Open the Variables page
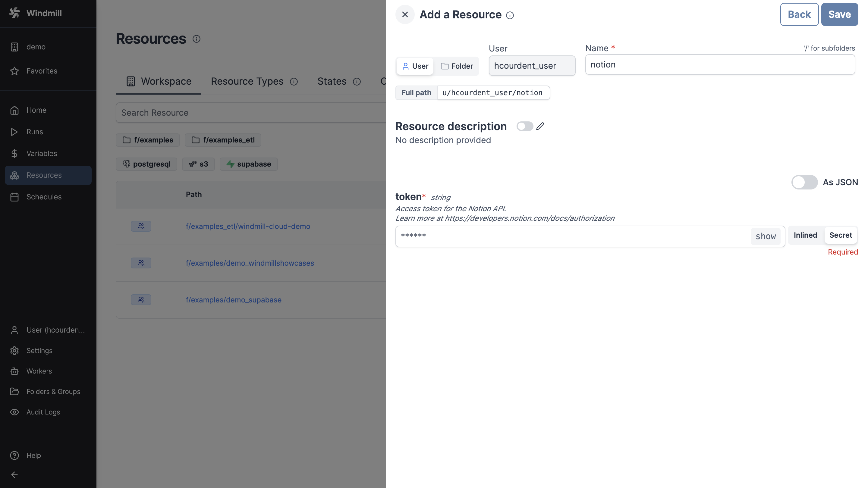Image resolution: width=868 pixels, height=488 pixels. 42,153
